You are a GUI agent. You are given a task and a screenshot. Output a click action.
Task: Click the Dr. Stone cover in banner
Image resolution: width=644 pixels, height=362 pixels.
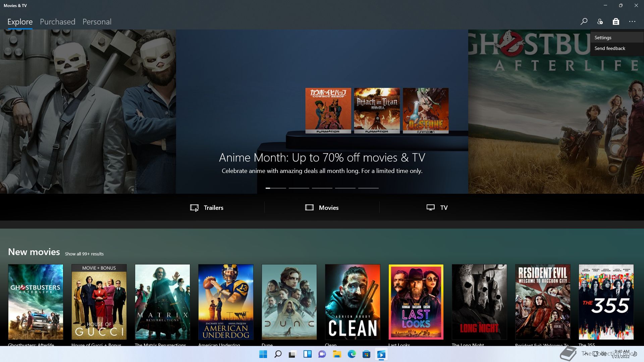pos(426,111)
